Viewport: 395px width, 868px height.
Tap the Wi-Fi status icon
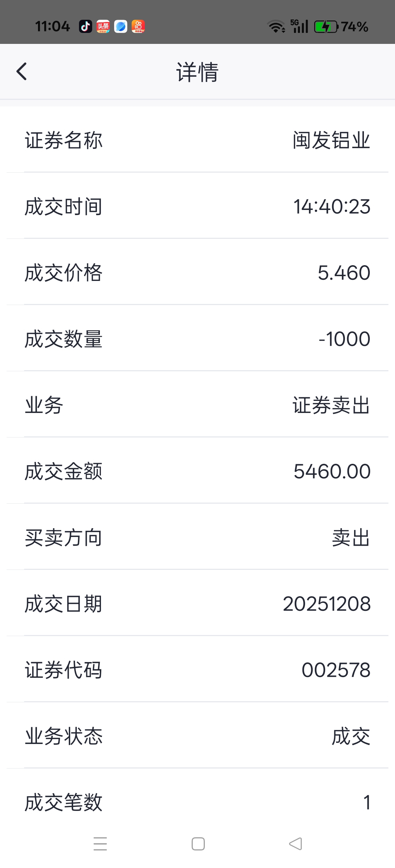pyautogui.click(x=276, y=26)
